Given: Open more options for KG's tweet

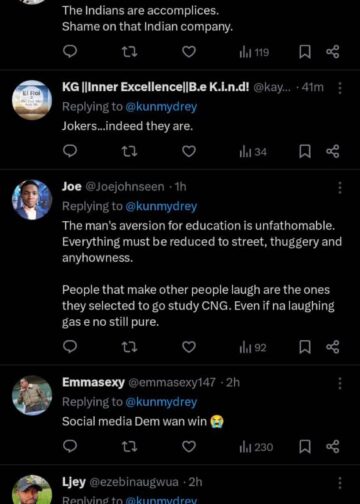Looking at the screenshot, I should (340, 88).
